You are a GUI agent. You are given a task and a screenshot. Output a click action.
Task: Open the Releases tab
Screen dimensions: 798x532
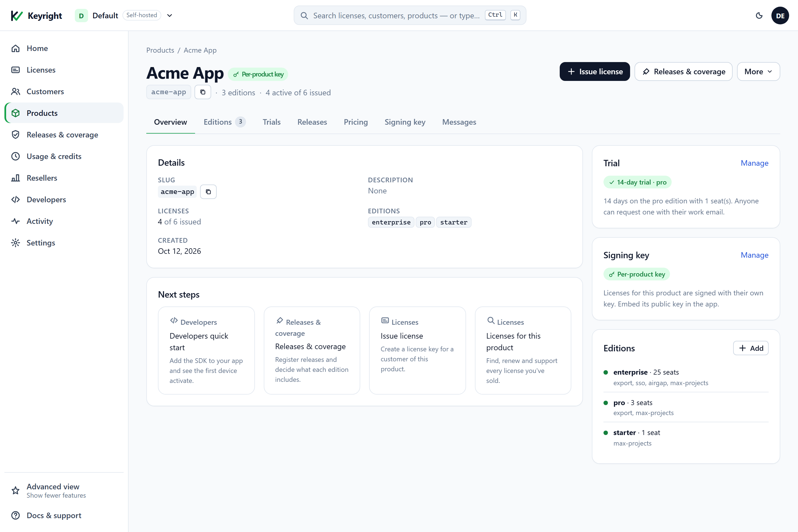312,122
